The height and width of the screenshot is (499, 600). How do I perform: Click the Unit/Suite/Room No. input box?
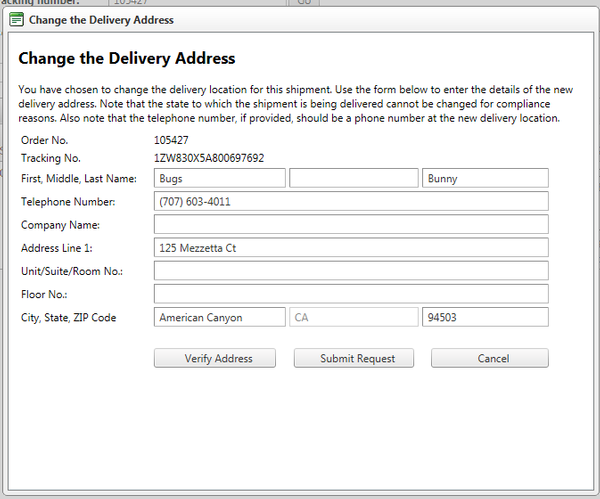pyautogui.click(x=351, y=271)
